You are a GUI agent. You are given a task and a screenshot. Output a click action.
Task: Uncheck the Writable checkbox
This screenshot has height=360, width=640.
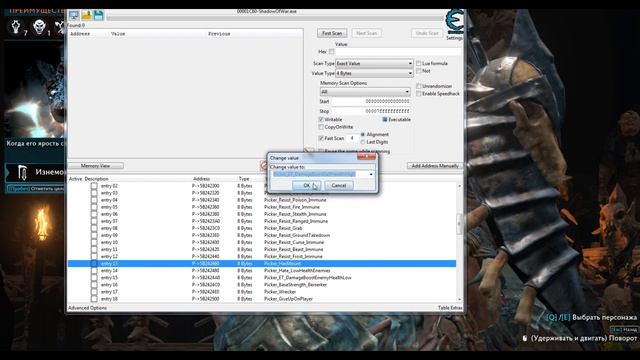click(321, 120)
